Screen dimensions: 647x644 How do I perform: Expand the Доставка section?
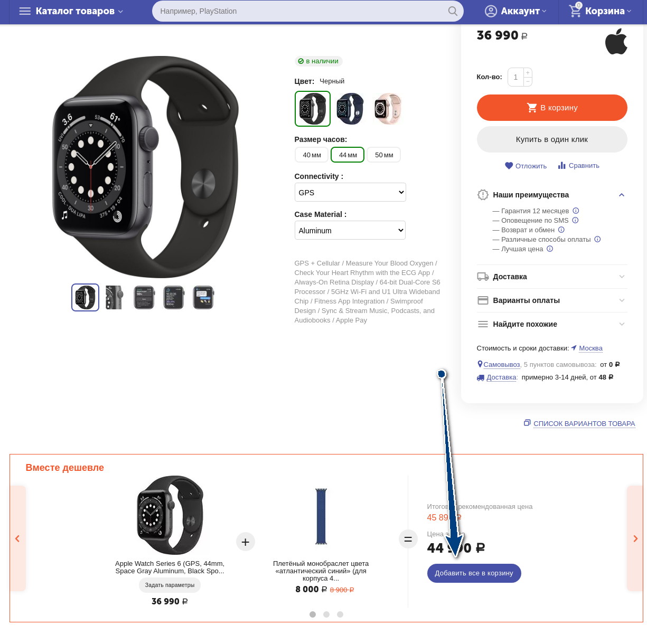tap(552, 277)
